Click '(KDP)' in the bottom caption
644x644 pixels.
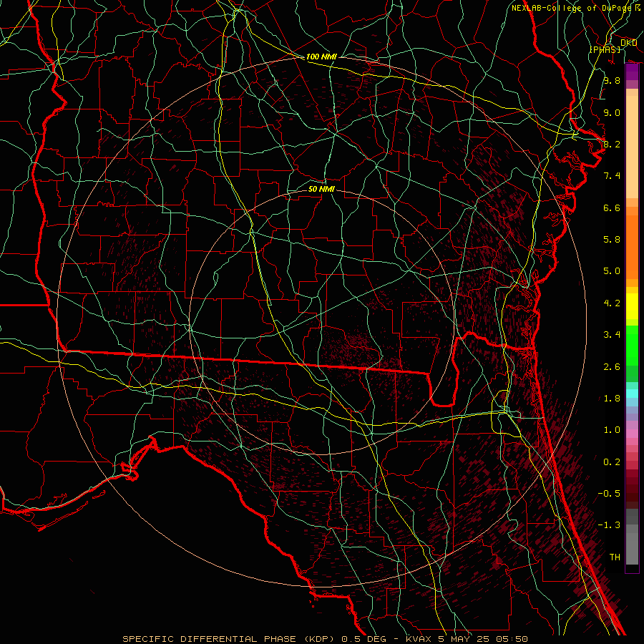point(319,639)
